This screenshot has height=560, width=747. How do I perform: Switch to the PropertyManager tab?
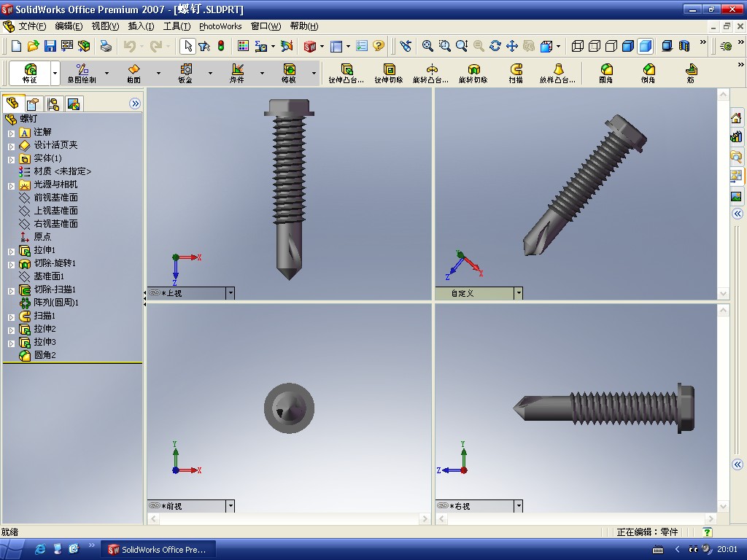(33, 104)
